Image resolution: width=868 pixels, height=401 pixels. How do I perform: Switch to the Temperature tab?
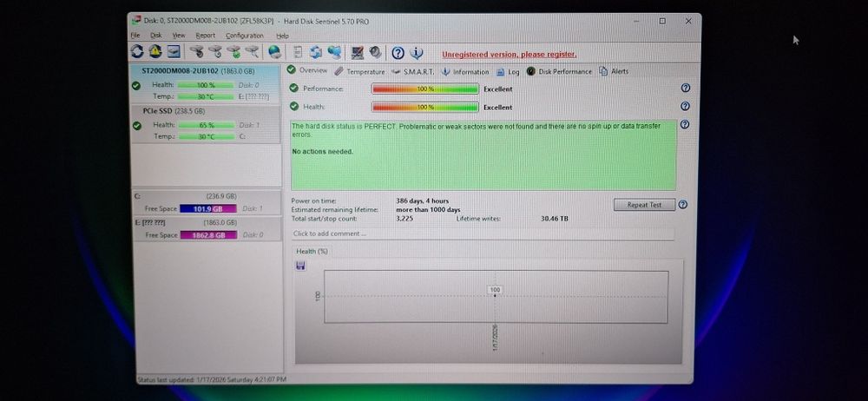(x=360, y=71)
